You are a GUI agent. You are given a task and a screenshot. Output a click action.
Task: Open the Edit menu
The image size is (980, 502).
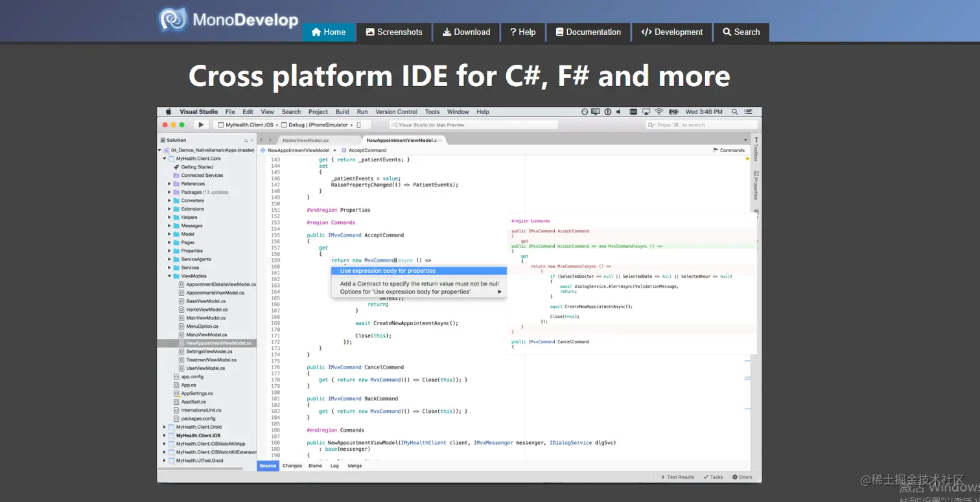click(248, 111)
